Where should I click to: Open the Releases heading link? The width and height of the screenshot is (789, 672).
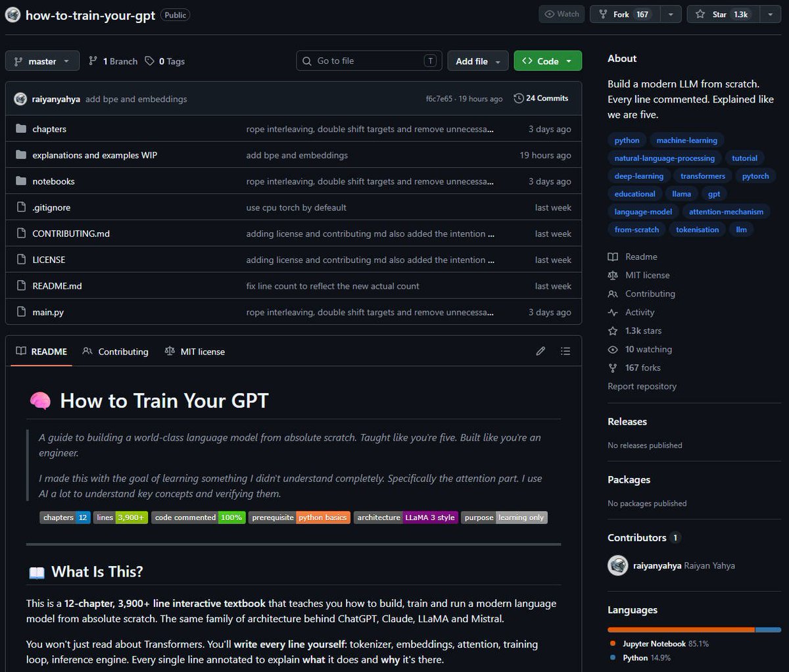click(627, 421)
